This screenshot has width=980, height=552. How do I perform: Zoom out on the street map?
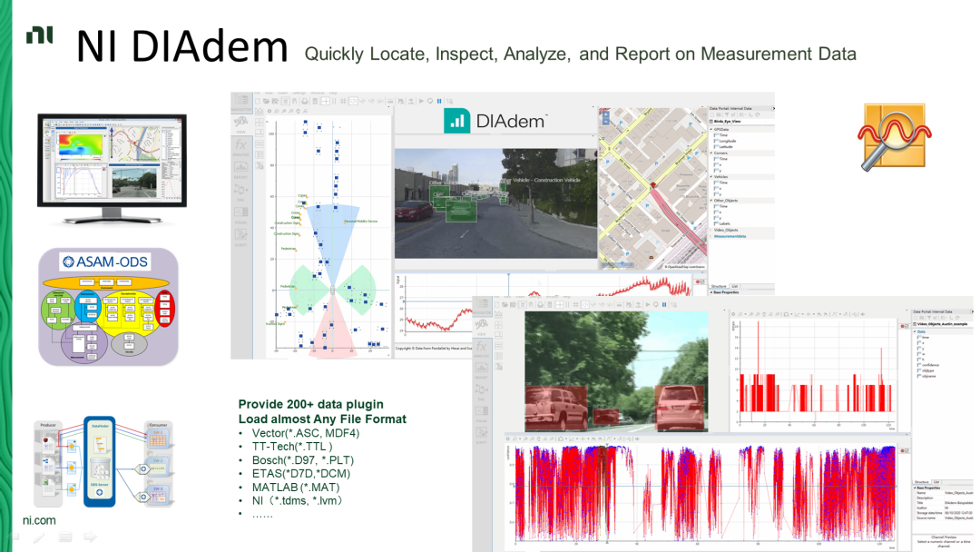click(605, 122)
